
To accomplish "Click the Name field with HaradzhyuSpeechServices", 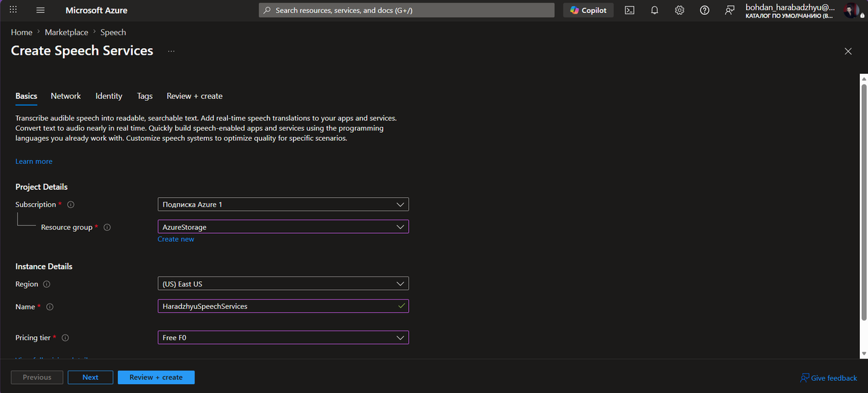I will 283,306.
